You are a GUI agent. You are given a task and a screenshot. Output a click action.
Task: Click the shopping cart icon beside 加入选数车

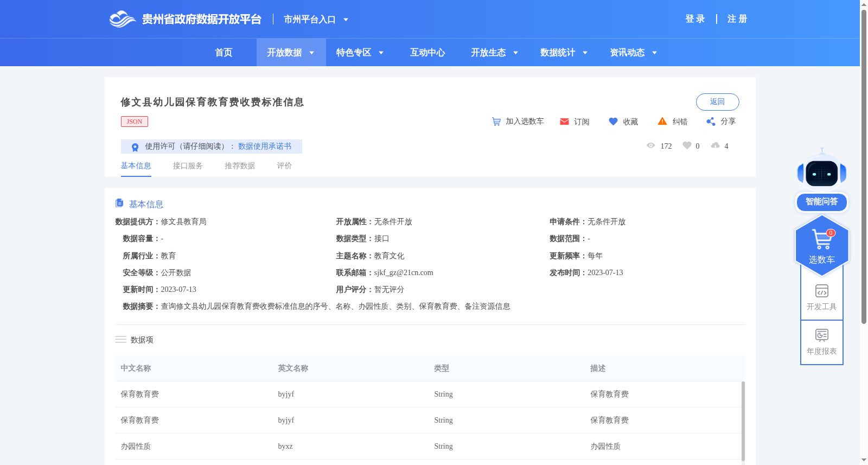point(496,122)
